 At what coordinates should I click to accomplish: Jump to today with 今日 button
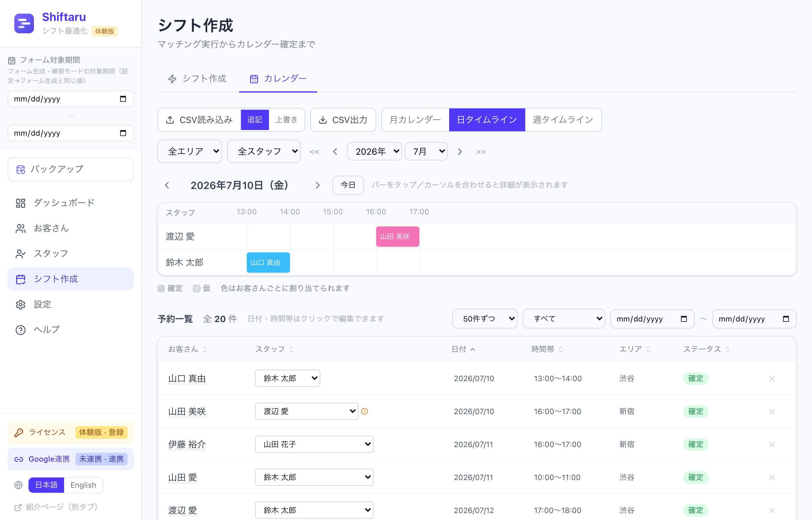tap(348, 185)
